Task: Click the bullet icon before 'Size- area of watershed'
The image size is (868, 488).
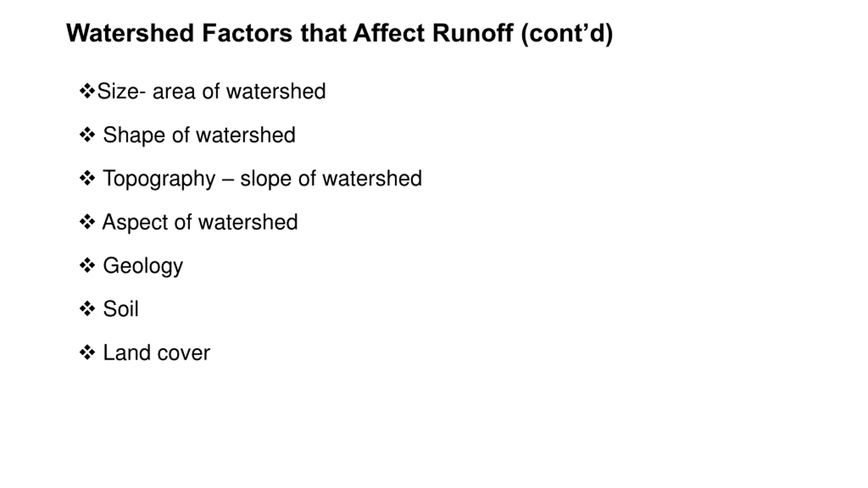Action: tap(87, 91)
